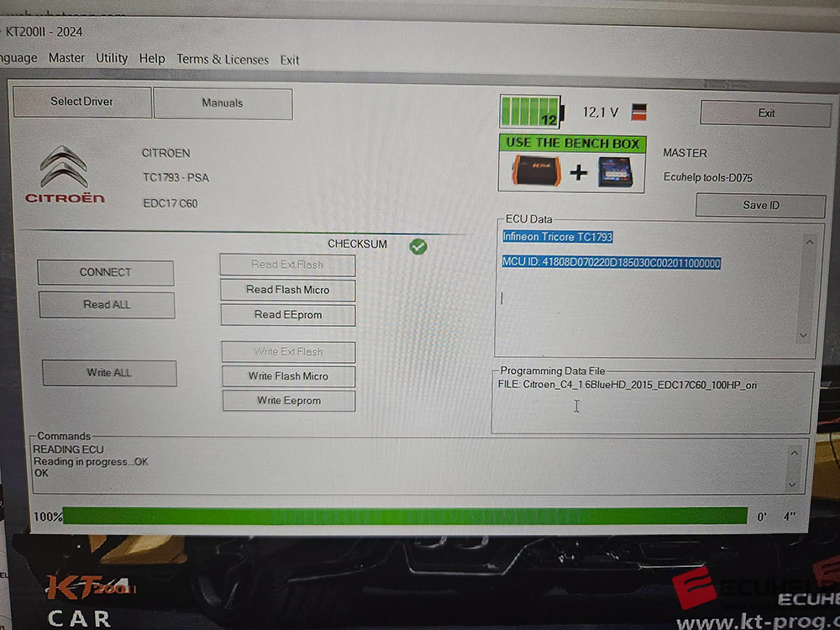This screenshot has width=840, height=630.
Task: Click the Write Eeprom button
Action: pyautogui.click(x=289, y=401)
